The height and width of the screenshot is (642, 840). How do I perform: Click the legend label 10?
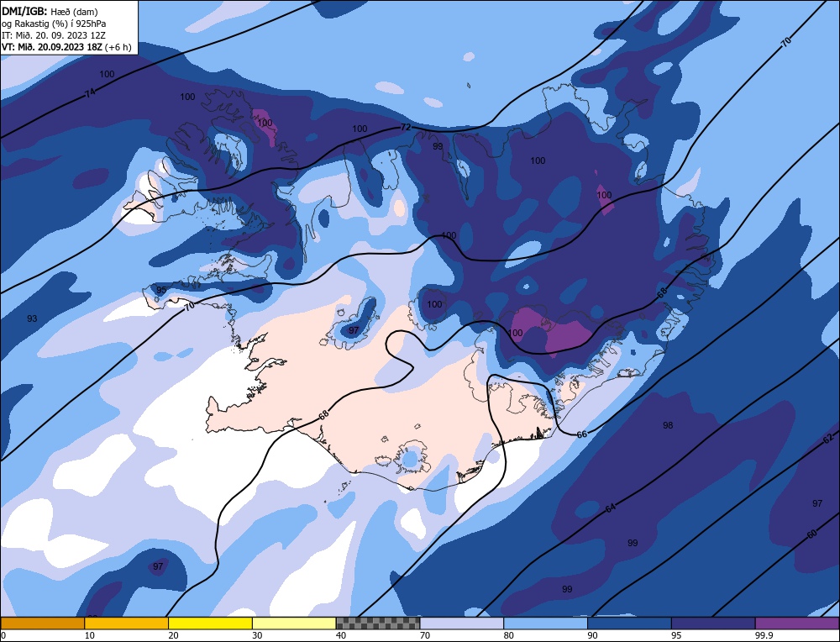tap(90, 635)
